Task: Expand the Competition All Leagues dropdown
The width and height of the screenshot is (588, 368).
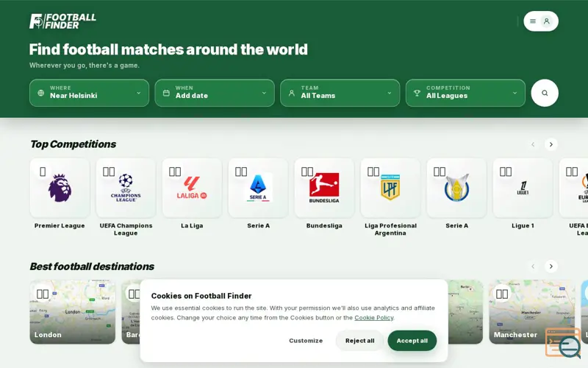Action: [465, 93]
